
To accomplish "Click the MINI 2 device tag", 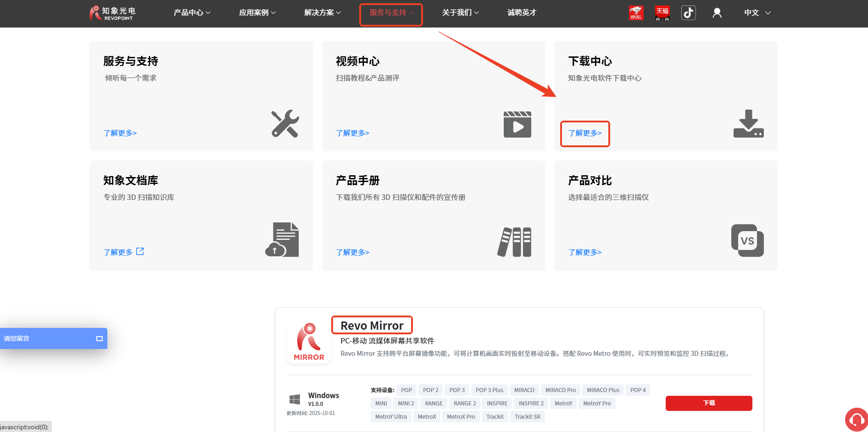I will pyautogui.click(x=406, y=404).
